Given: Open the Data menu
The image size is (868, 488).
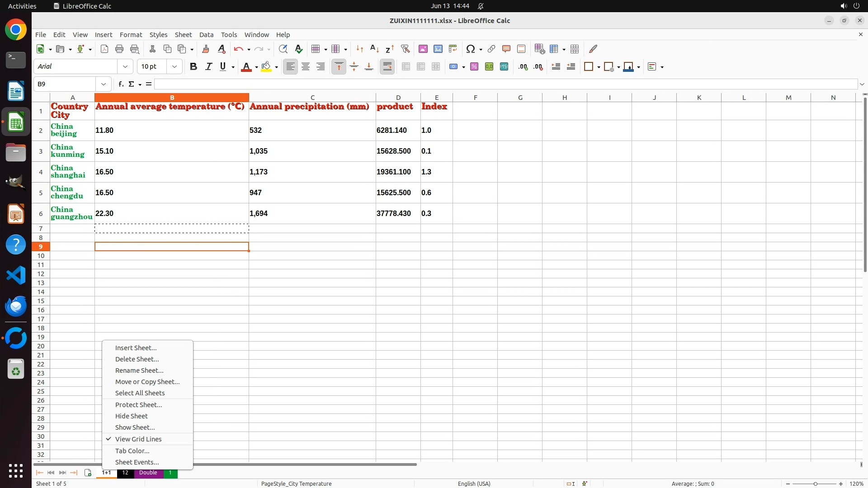Looking at the screenshot, I should (206, 34).
